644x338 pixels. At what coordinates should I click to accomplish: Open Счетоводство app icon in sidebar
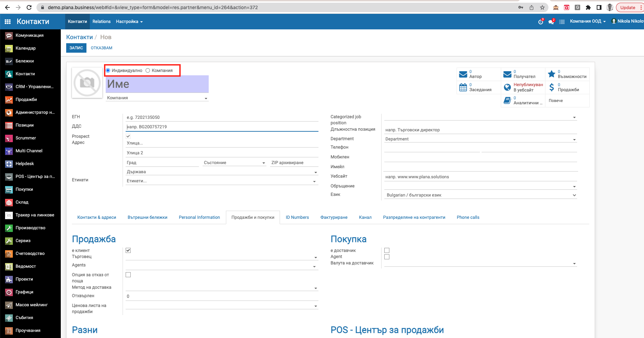coord(9,254)
